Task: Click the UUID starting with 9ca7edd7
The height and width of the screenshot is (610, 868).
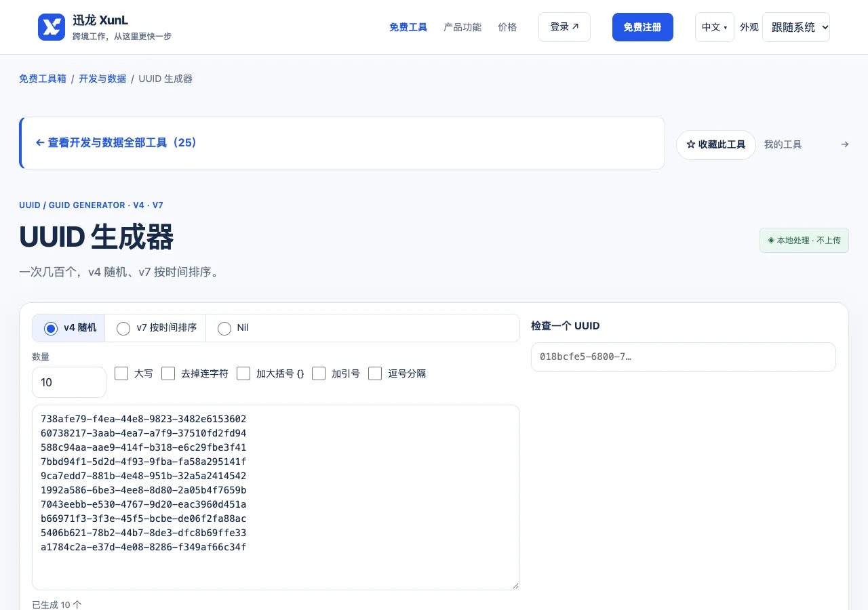Action: coord(144,476)
